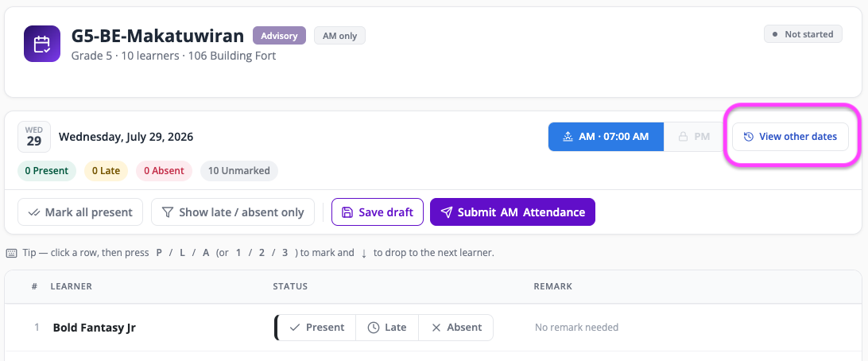868x361 pixels.
Task: Click the paper plane Submit icon
Action: point(446,212)
